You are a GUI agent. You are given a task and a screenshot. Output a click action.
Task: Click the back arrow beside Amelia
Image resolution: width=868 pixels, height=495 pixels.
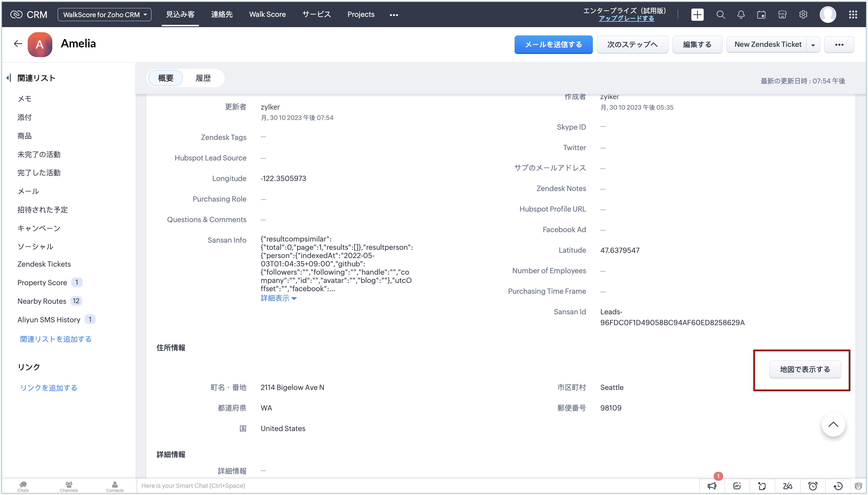(18, 44)
